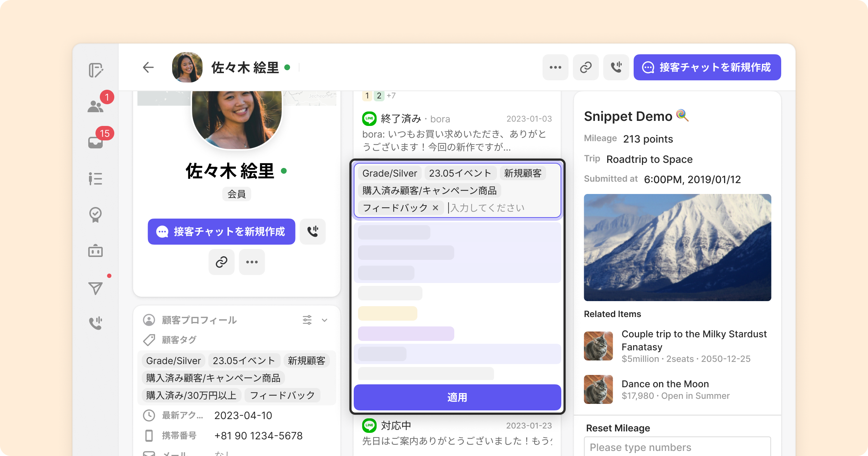Image resolution: width=868 pixels, height=456 pixels.
Task: Remove the フィードバック tag with x
Action: click(435, 208)
